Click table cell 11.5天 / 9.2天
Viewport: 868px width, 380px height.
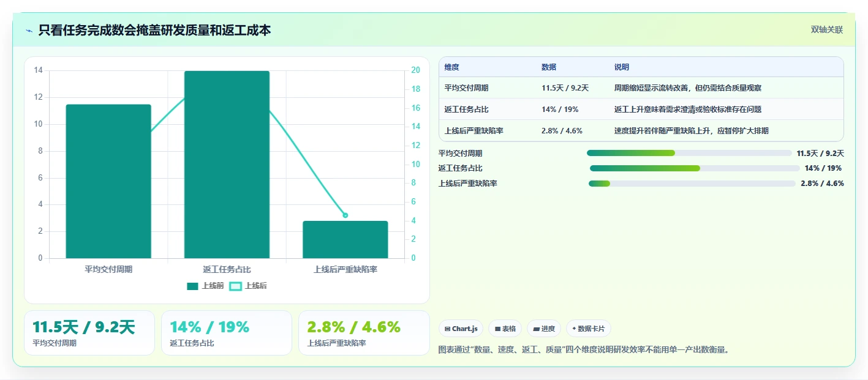click(565, 88)
